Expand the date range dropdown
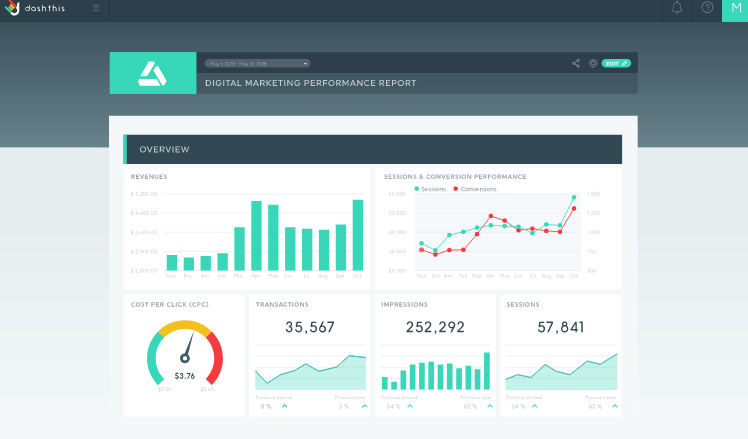 258,63
